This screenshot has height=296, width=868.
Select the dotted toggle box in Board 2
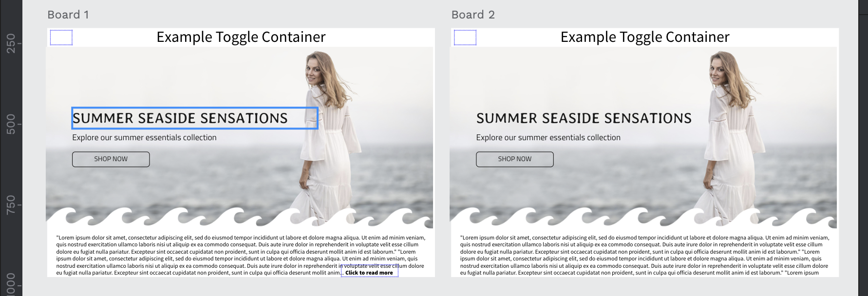click(465, 37)
